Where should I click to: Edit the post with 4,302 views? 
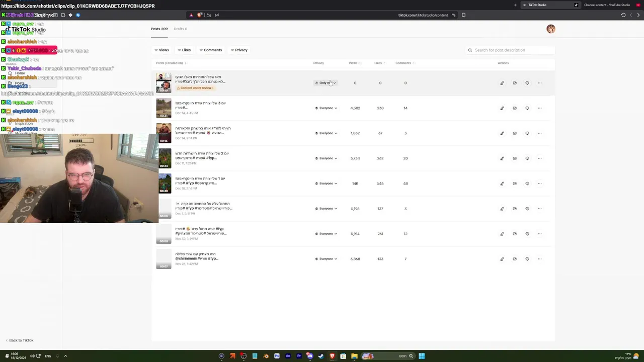coord(502,108)
